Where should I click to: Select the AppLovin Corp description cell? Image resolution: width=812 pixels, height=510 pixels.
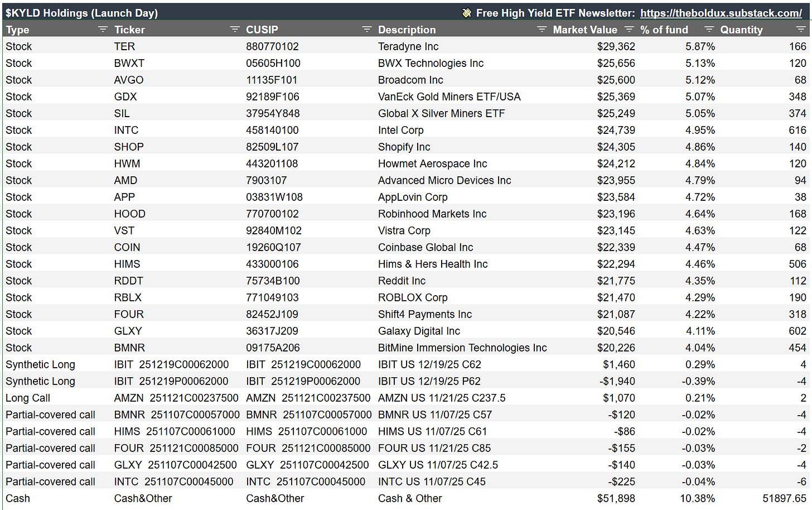413,197
